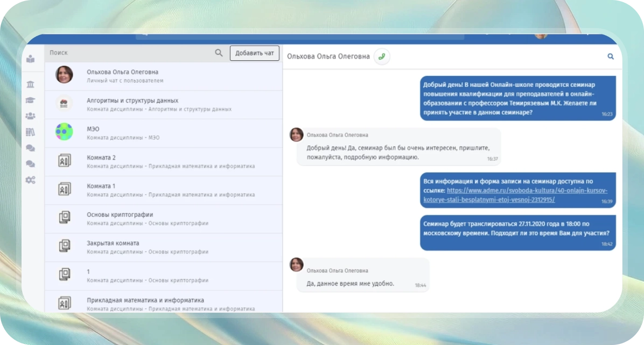Open the Закрытая комната chat title
644x345 pixels.
click(113, 243)
